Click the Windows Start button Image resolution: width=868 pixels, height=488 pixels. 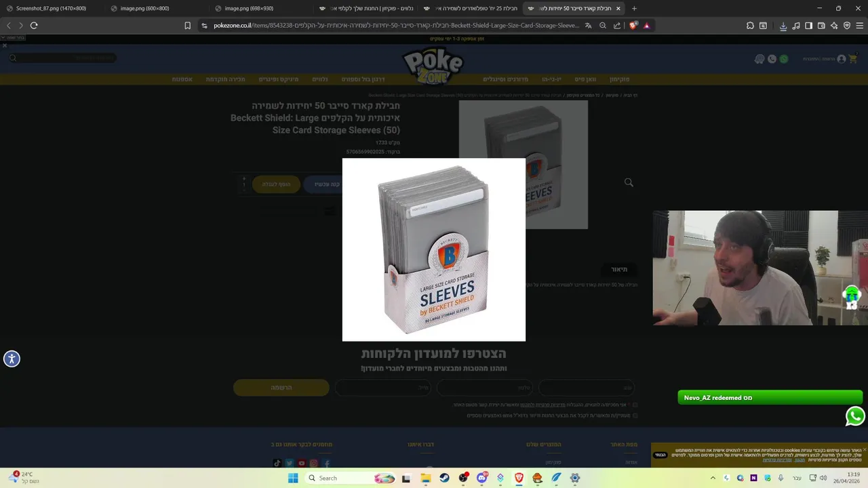coord(293,478)
